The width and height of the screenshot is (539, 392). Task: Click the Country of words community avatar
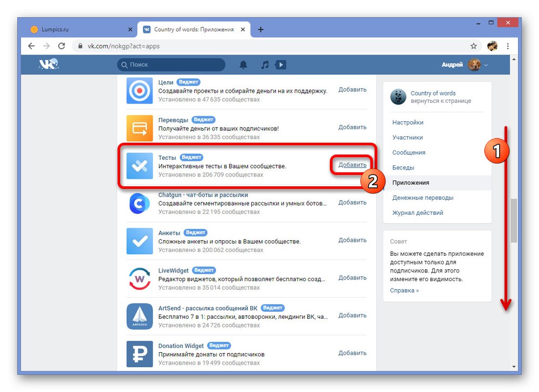(398, 97)
